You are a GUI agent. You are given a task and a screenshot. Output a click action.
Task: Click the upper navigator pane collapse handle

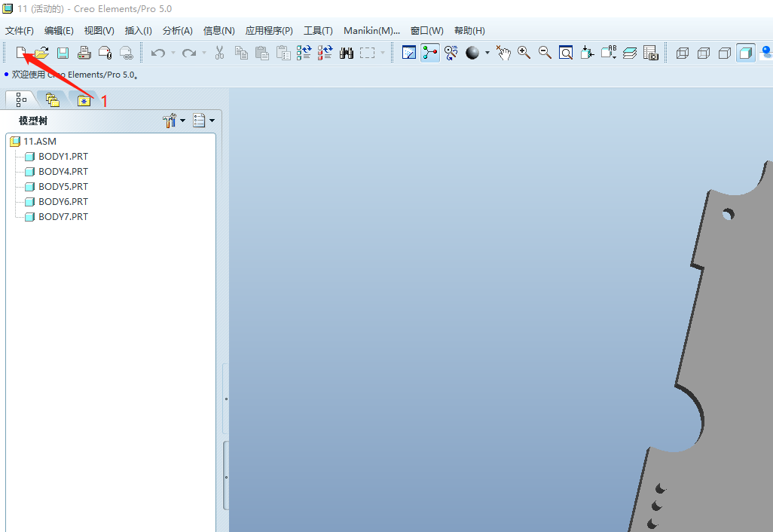pos(226,399)
